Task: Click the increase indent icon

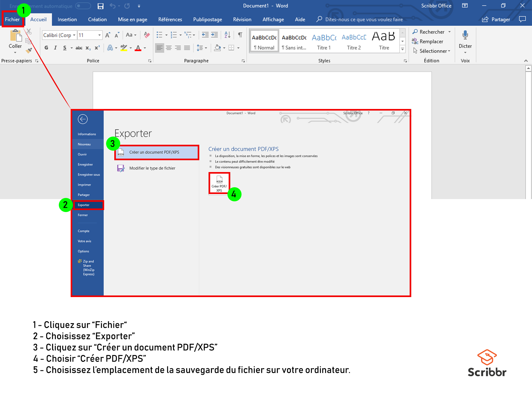Action: [214, 35]
